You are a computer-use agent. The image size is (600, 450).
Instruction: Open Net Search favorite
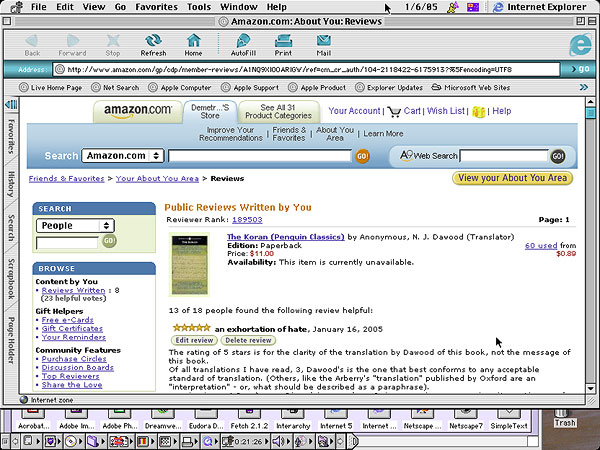[115, 88]
